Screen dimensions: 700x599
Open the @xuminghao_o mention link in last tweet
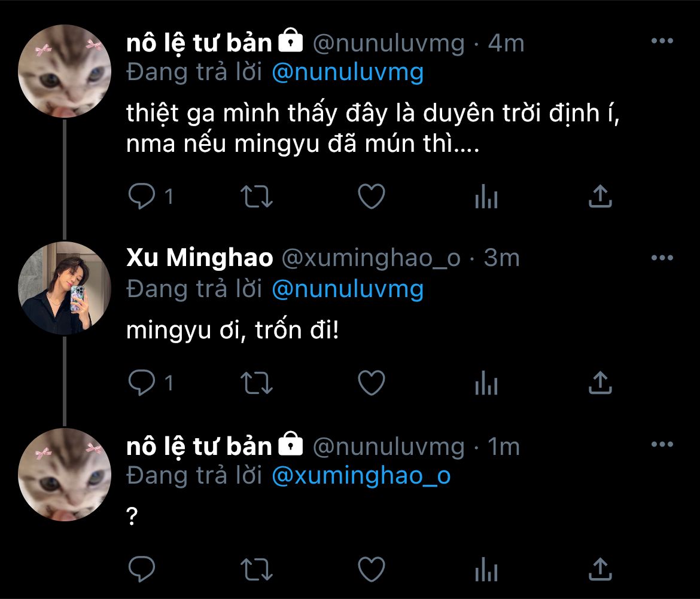361,476
